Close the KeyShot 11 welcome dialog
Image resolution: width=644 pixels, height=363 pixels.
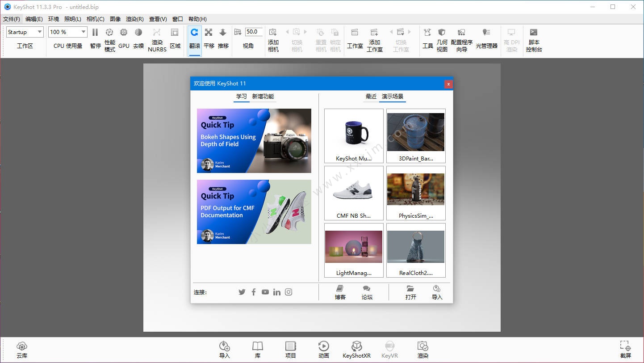448,84
